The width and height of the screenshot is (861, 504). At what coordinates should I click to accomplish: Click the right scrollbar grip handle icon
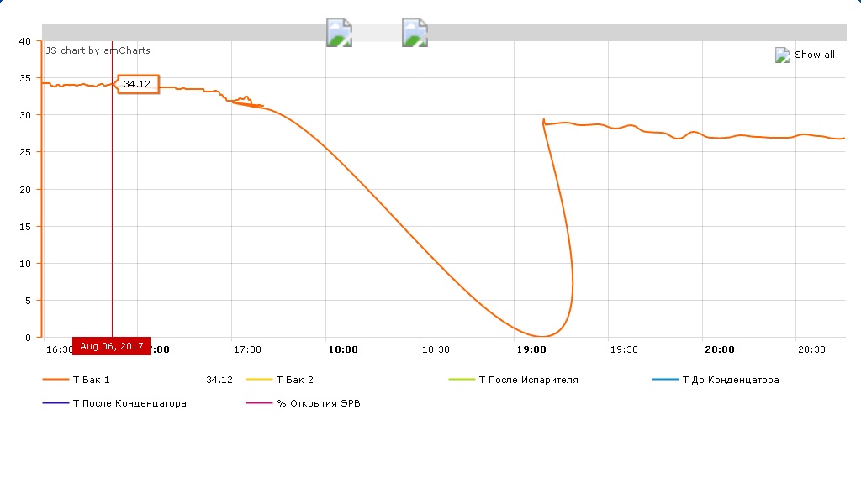415,33
